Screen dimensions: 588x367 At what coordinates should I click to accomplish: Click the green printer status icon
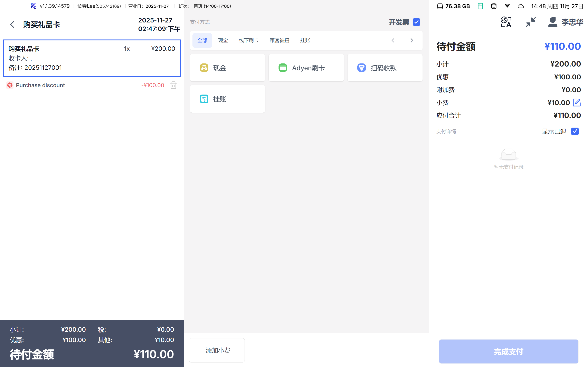point(480,6)
